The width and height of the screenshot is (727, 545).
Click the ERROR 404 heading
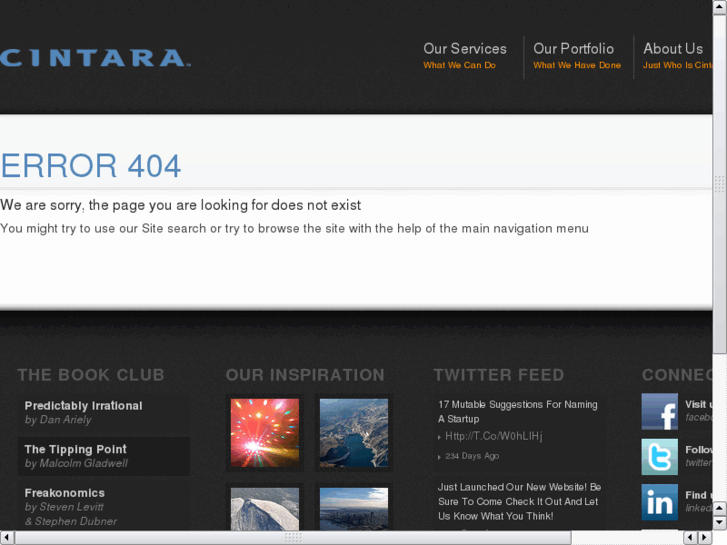pos(90,166)
